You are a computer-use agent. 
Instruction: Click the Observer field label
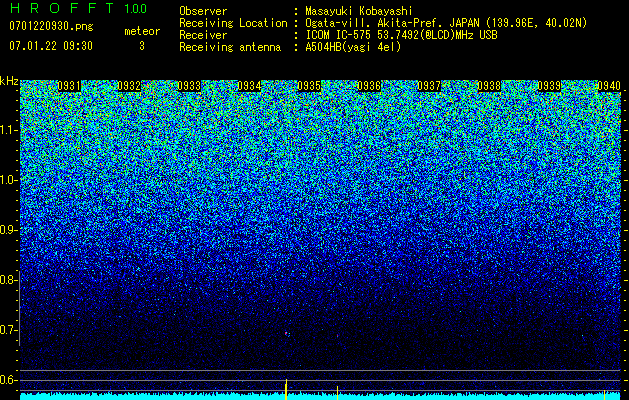[203, 11]
